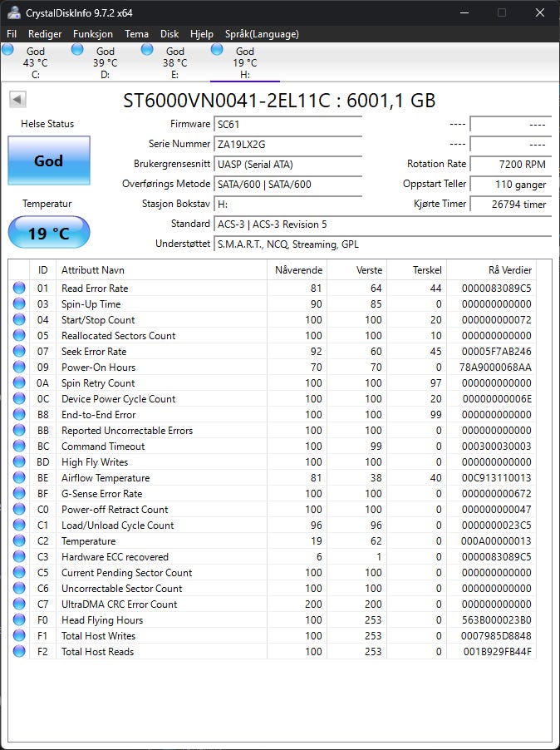Click the Firmware field SC61
560x750 pixels.
tap(287, 125)
